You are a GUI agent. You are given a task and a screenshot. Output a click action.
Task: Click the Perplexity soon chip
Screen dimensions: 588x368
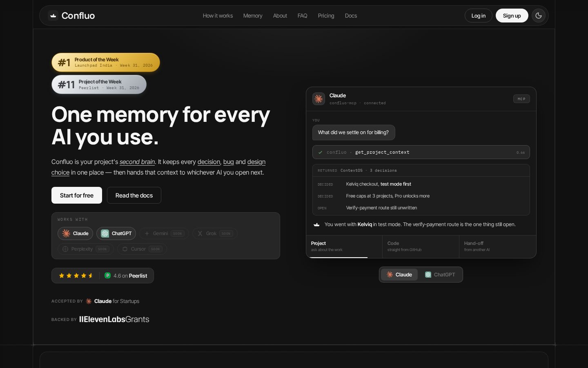tap(86, 249)
